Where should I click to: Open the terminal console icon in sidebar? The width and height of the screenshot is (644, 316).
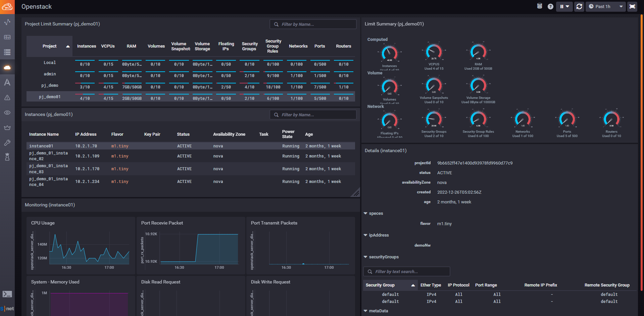pyautogui.click(x=7, y=294)
